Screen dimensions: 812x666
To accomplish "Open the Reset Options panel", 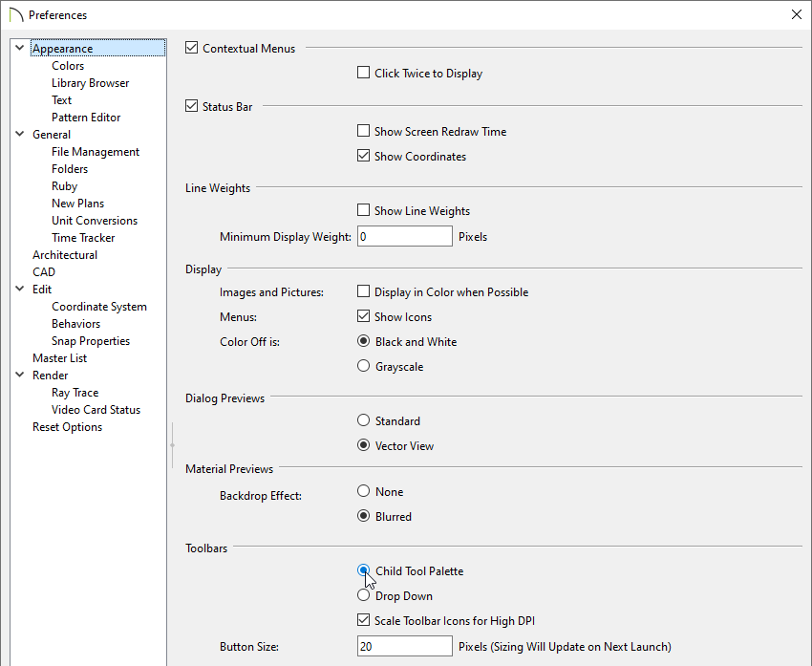I will click(67, 426).
